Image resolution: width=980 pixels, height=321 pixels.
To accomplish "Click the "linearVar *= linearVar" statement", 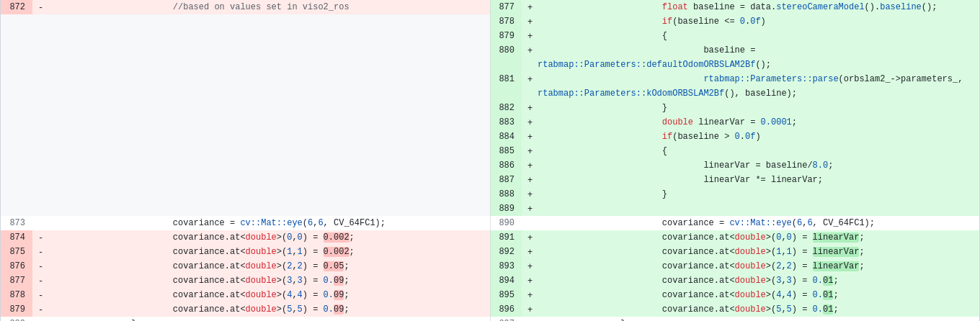I will pyautogui.click(x=762, y=180).
